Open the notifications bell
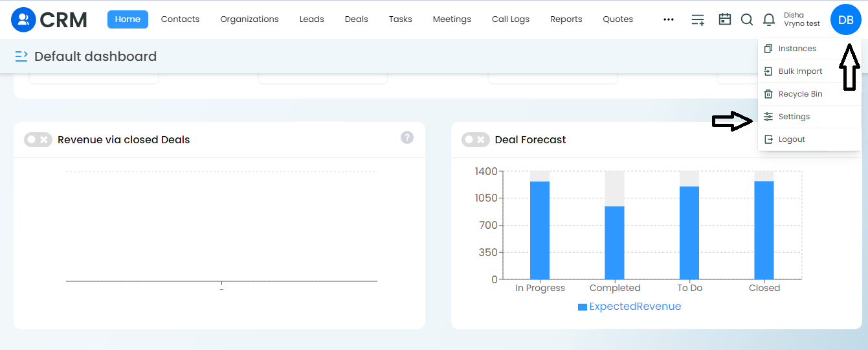The image size is (868, 350). pyautogui.click(x=769, y=19)
